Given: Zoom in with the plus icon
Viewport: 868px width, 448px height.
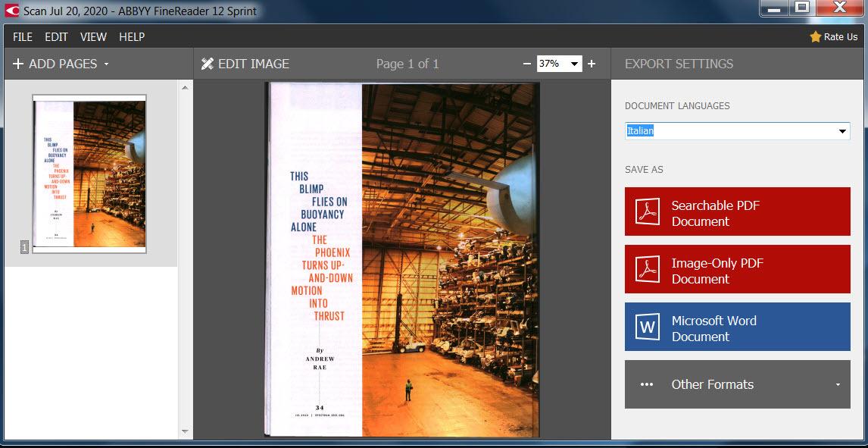Looking at the screenshot, I should (x=592, y=64).
